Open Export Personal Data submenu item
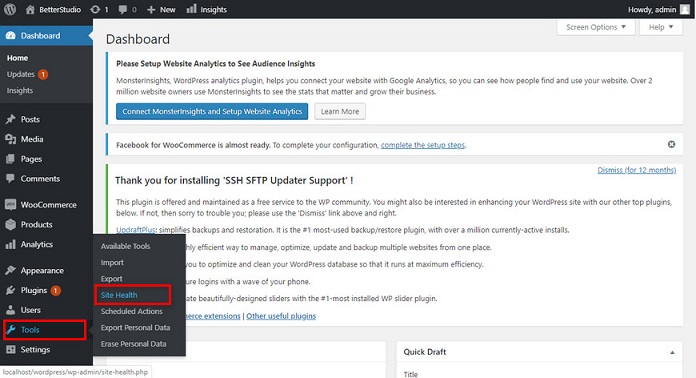The width and height of the screenshot is (696, 378). (x=135, y=327)
